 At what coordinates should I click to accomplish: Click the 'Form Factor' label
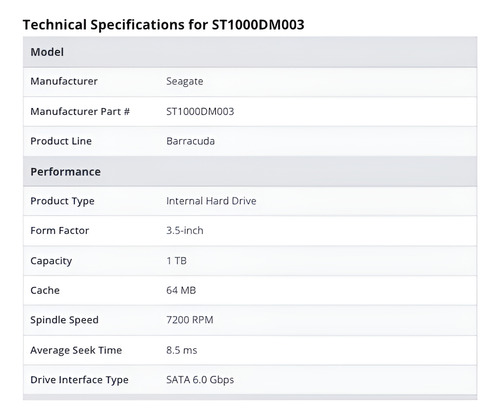tap(60, 231)
